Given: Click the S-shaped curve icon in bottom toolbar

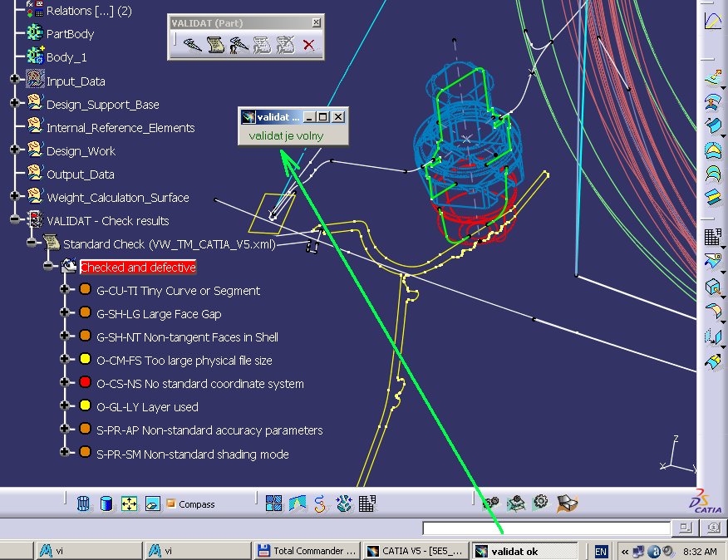Looking at the screenshot, I should [320, 504].
